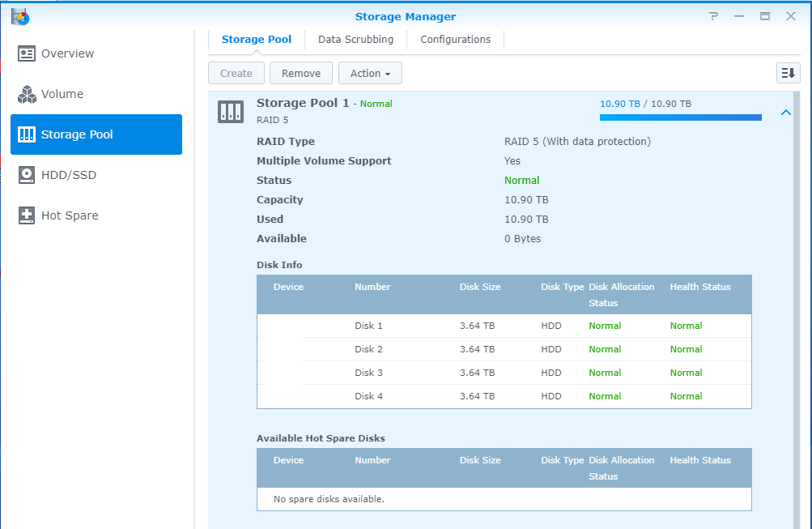Click the Disk Size column header
Image resolution: width=812 pixels, height=529 pixels.
[x=480, y=287]
